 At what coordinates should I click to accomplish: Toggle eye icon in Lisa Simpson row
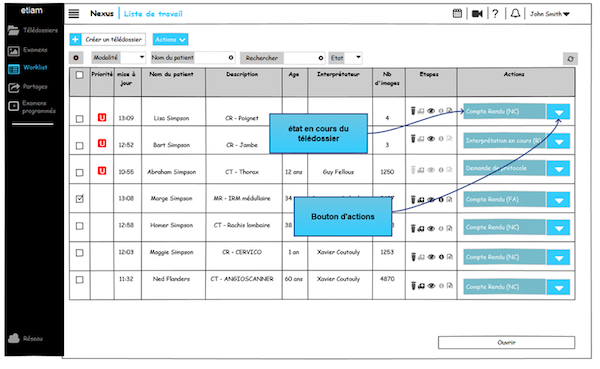[x=431, y=111]
